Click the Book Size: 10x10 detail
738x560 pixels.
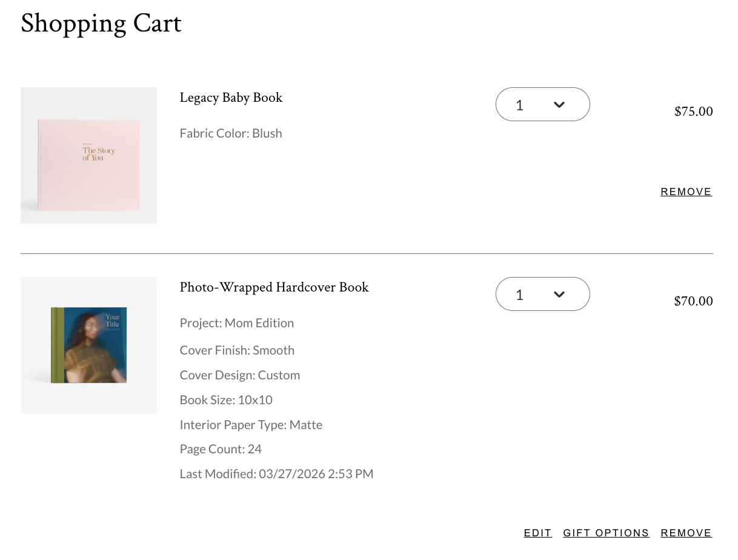pyautogui.click(x=226, y=400)
